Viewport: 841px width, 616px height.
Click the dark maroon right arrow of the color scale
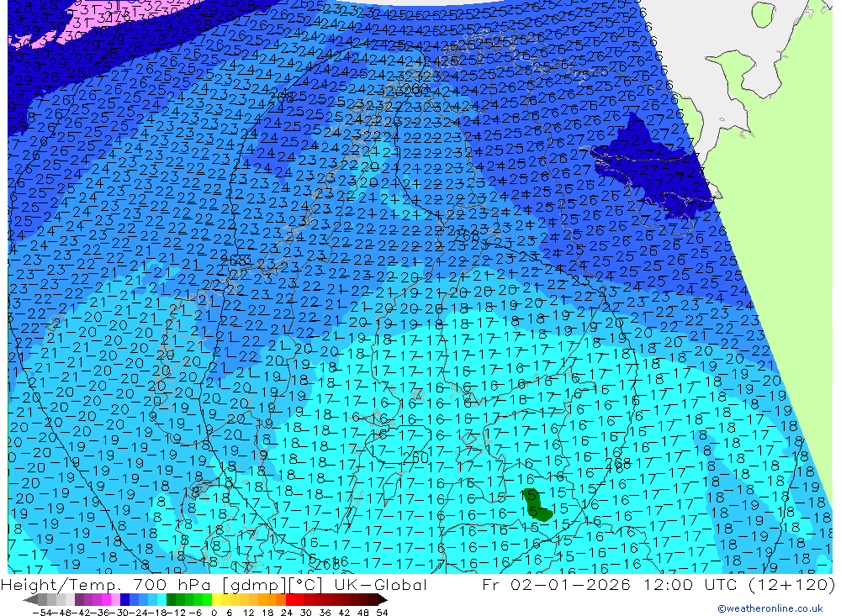(x=383, y=600)
